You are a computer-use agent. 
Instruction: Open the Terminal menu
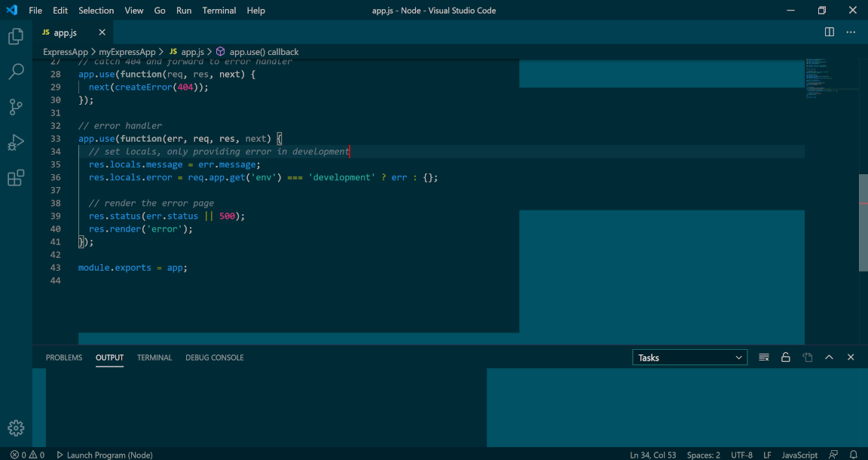[x=219, y=11]
